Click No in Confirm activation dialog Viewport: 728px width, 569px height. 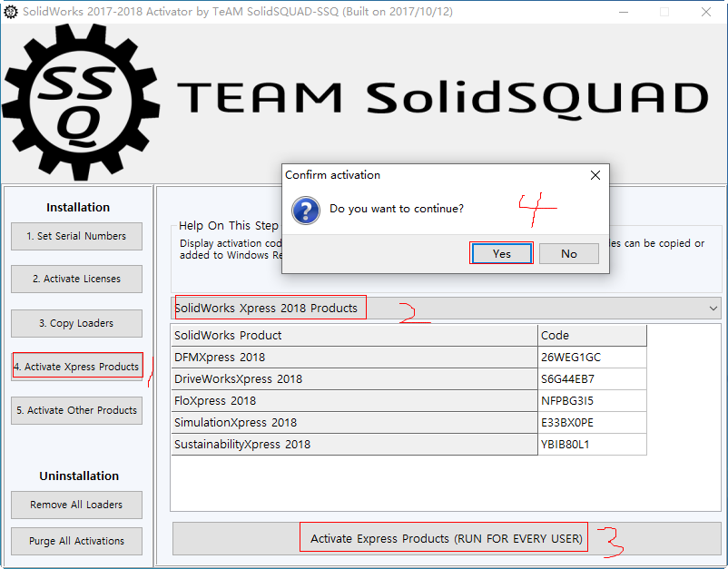pyautogui.click(x=569, y=253)
